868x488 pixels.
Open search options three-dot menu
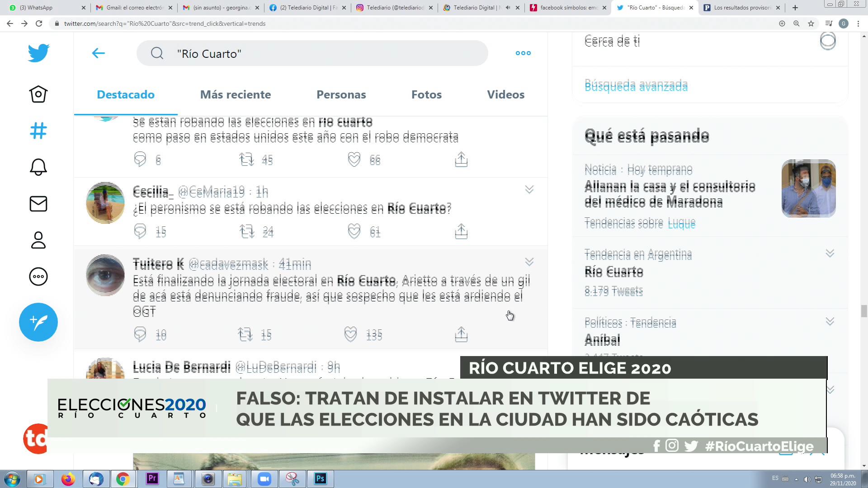click(x=523, y=53)
